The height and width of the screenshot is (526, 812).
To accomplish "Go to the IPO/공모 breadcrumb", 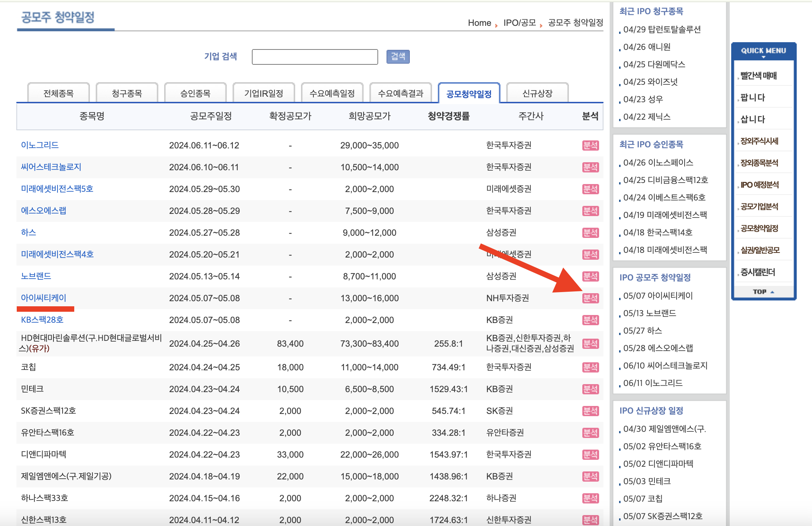I will pos(519,23).
